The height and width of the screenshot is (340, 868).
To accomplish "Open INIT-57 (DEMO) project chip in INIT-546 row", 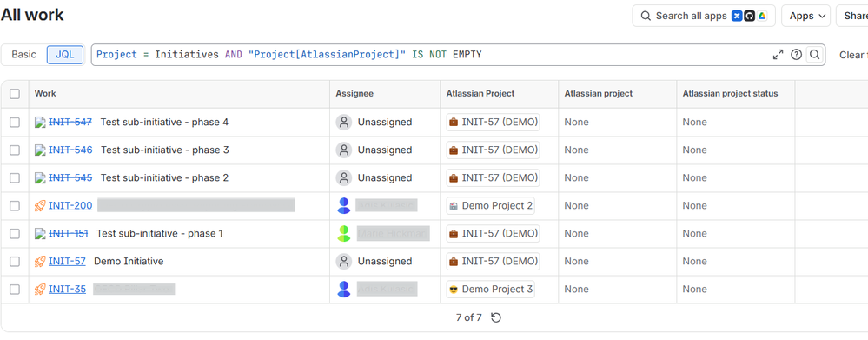I will 493,150.
